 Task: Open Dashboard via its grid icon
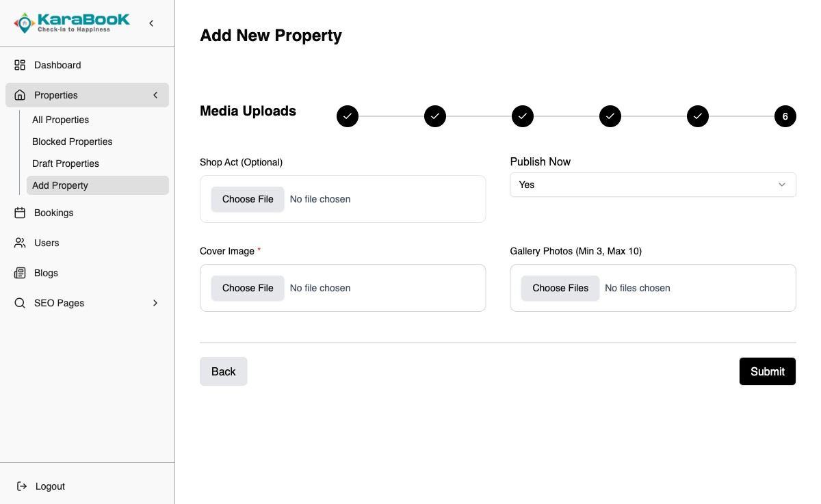(20, 65)
